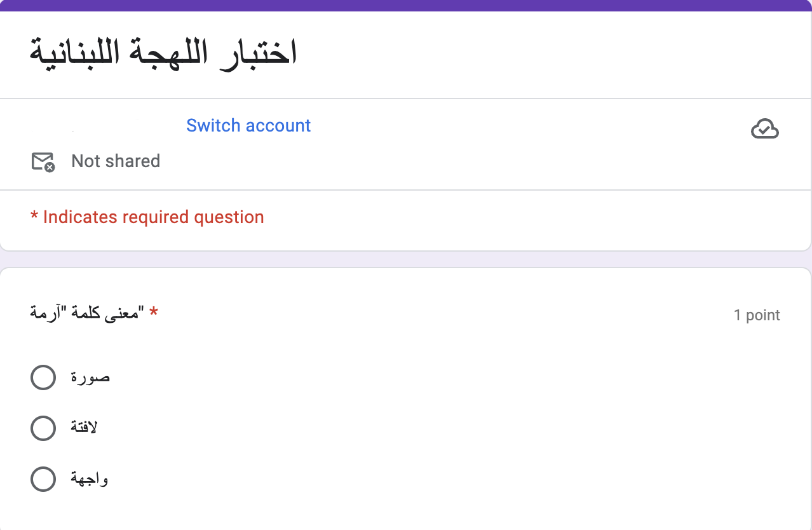This screenshot has width=812, height=530.
Task: Click the 'Not shared' envelope icon
Action: click(43, 161)
